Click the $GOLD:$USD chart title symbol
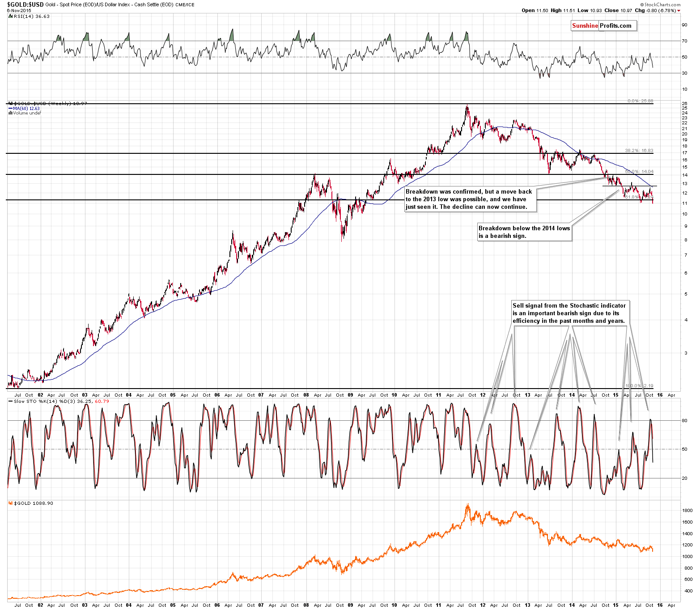Image resolution: width=700 pixels, height=609 pixels. click(25, 4)
